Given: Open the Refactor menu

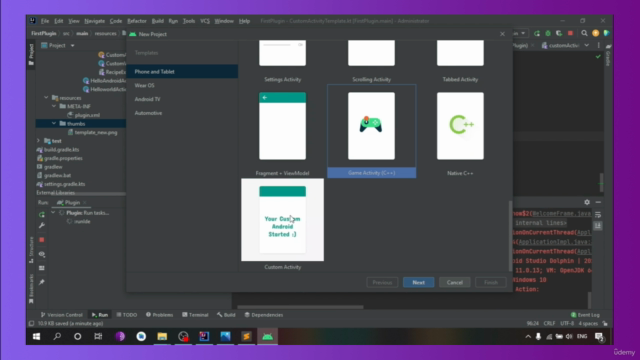Looking at the screenshot, I should pyautogui.click(x=137, y=21).
